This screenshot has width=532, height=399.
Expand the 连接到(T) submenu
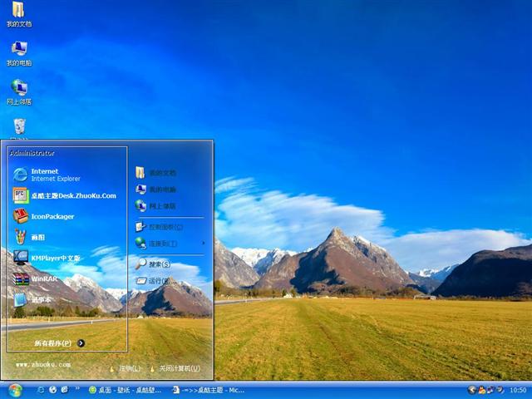pos(170,244)
